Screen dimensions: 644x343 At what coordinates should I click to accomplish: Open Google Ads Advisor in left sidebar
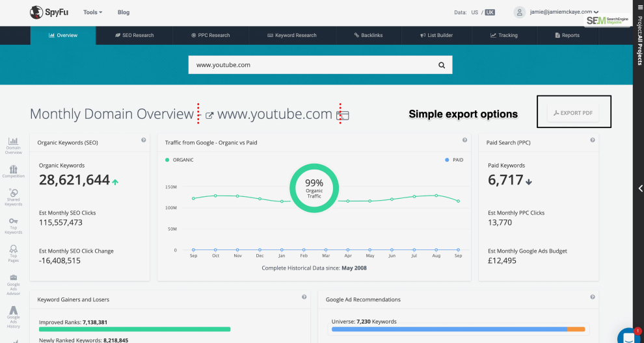13,285
